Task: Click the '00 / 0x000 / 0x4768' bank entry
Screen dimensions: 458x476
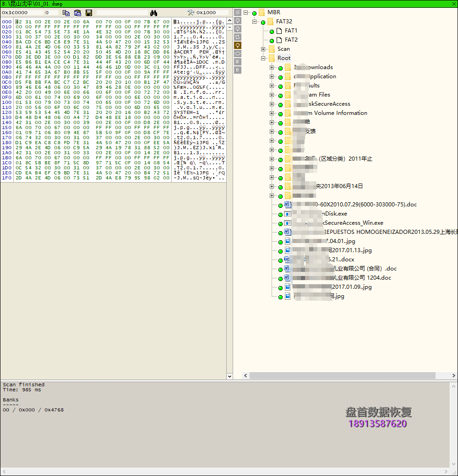Action: 33,410
